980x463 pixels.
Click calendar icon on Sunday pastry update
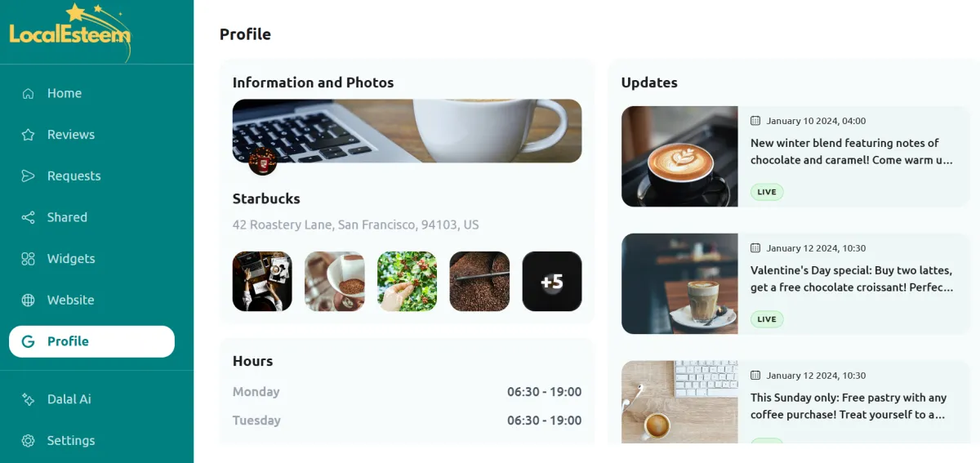755,376
